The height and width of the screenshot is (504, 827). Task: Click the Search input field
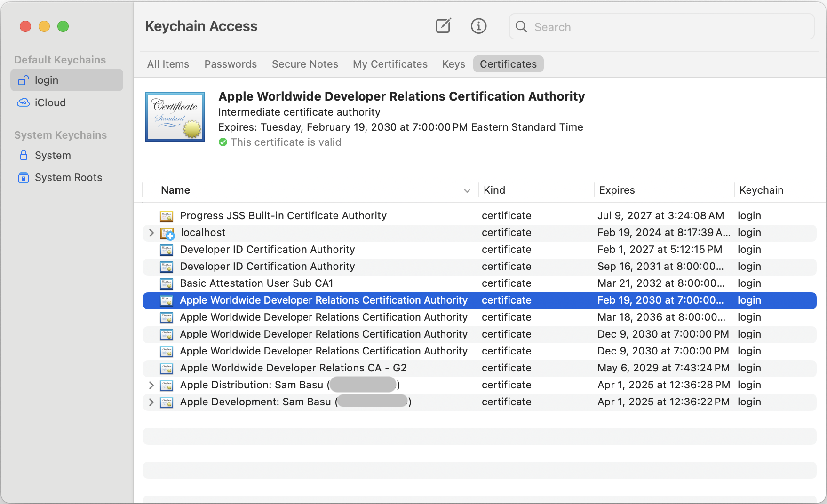[661, 27]
